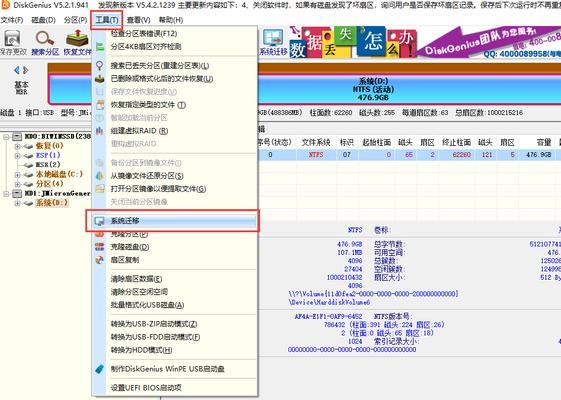Image resolution: width=561 pixels, height=400 pixels.
Task: Click the 容量 column header
Action: click(x=544, y=142)
